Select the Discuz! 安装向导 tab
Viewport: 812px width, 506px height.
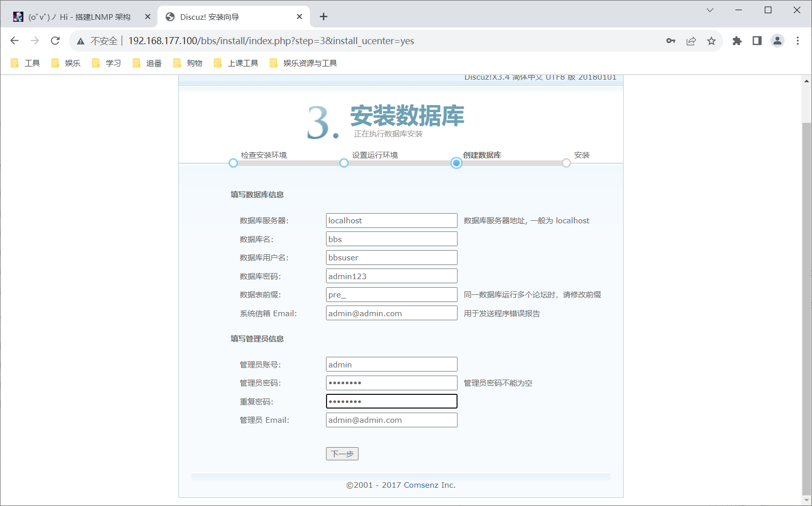(x=234, y=17)
